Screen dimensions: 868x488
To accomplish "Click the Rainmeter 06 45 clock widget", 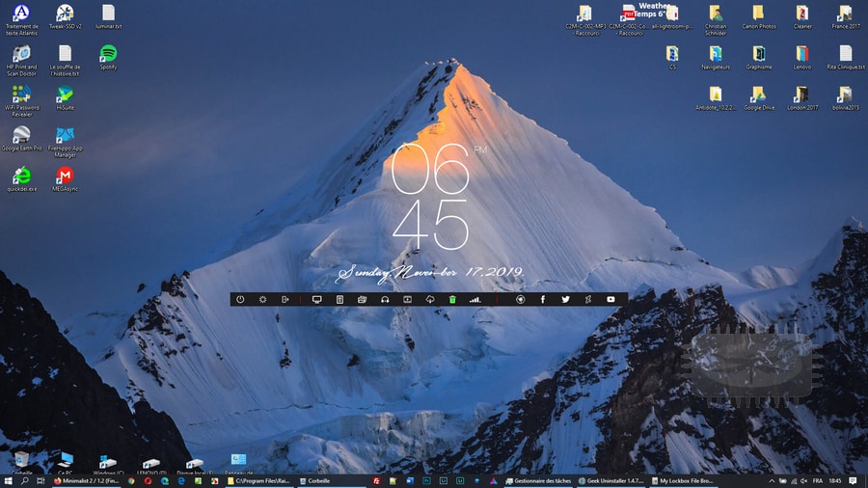I will 431,197.
